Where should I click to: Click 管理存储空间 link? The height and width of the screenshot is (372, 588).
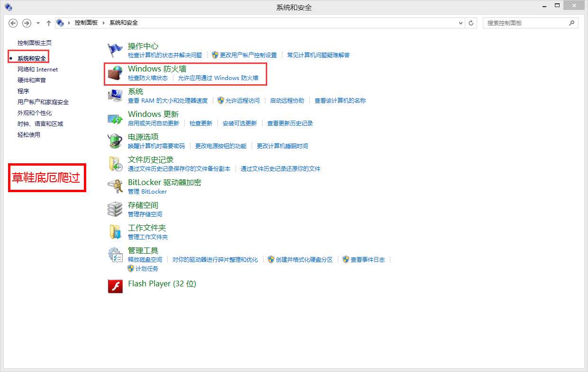[x=145, y=214]
